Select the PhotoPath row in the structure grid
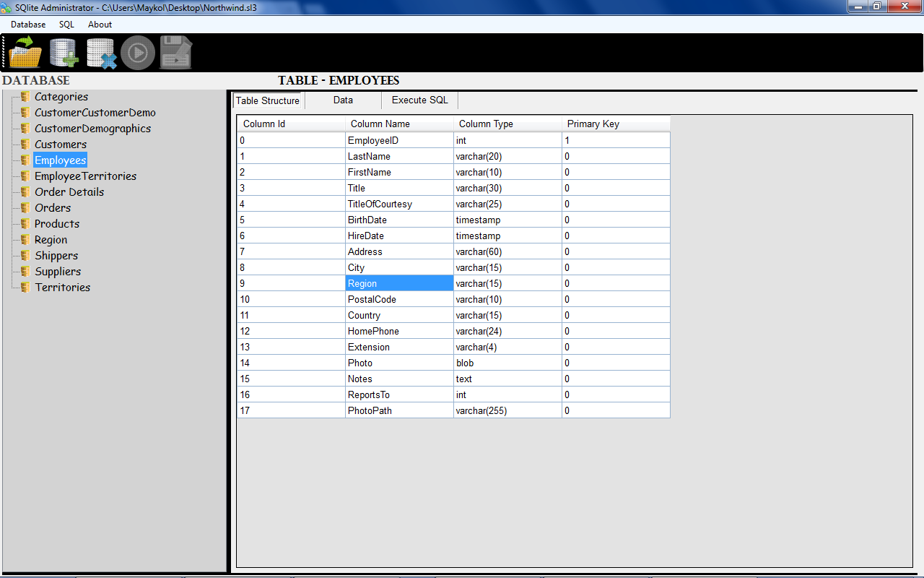Screen dimensions: 924x578 click(399, 410)
